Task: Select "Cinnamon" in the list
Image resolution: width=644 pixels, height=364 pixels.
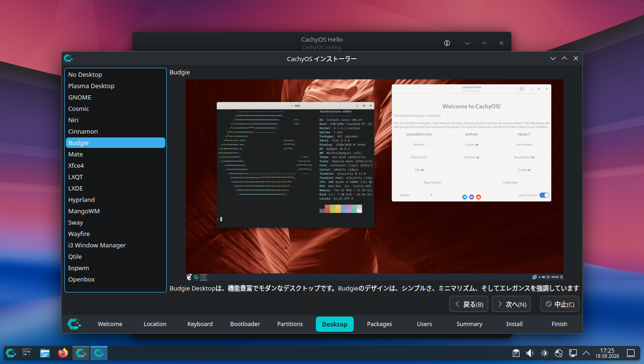Action: (x=116, y=131)
